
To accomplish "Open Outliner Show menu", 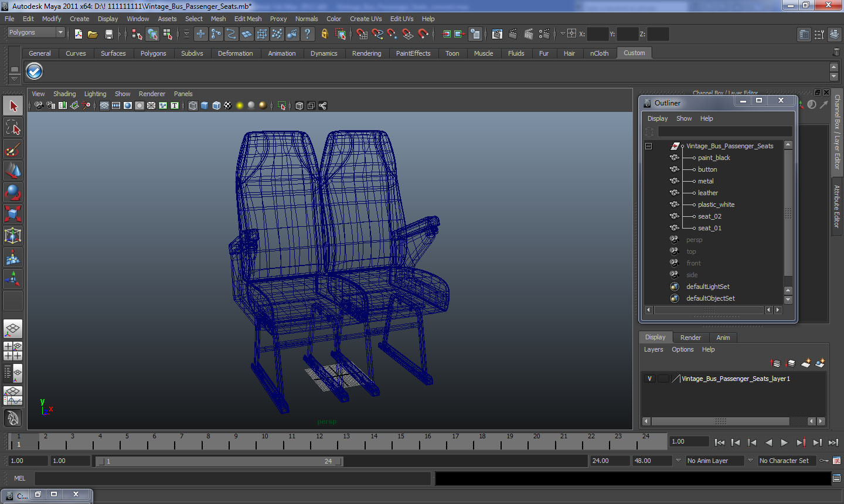I will (684, 118).
